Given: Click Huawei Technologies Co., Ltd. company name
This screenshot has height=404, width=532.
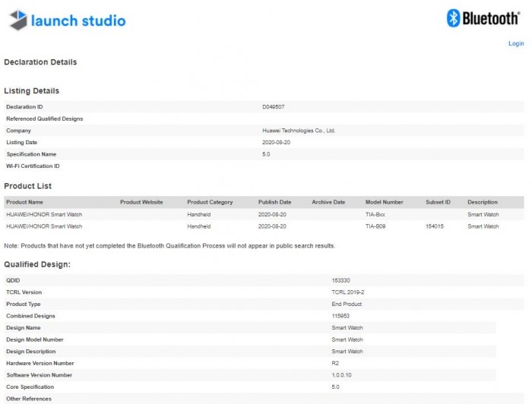Looking at the screenshot, I should pos(299,131).
